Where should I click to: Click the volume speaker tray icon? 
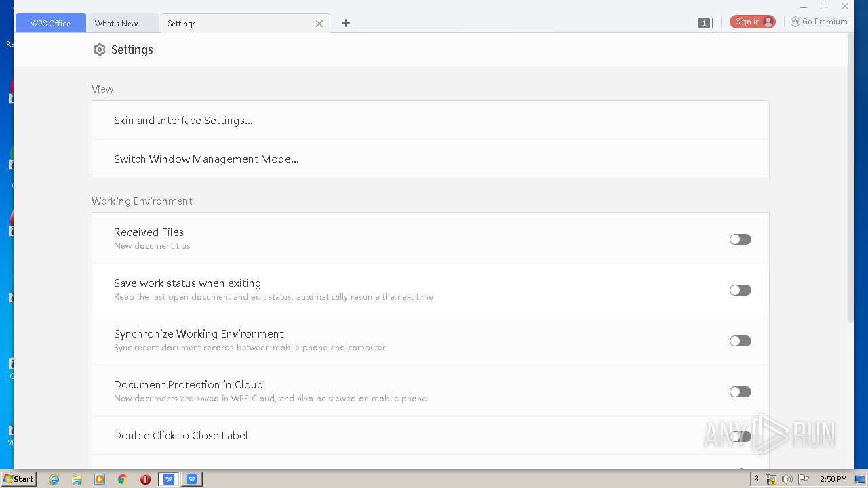[x=787, y=479]
